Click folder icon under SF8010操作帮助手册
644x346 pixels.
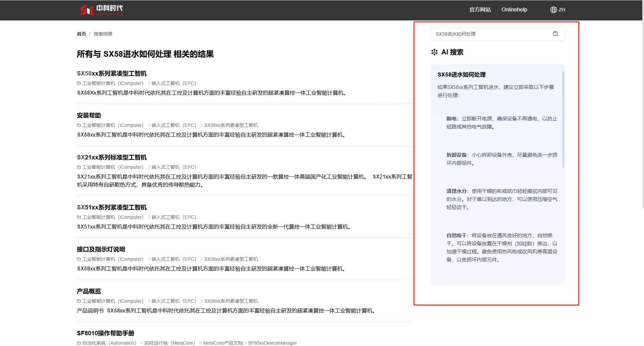tap(79, 343)
